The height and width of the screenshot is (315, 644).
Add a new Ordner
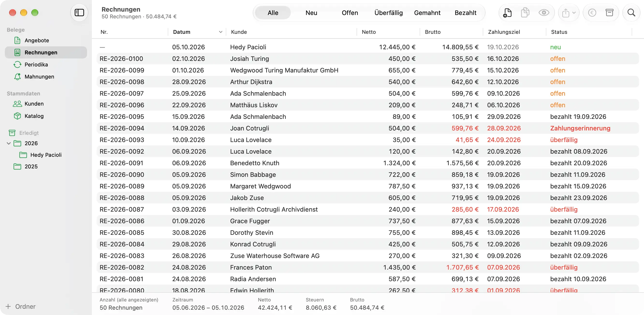(21, 306)
